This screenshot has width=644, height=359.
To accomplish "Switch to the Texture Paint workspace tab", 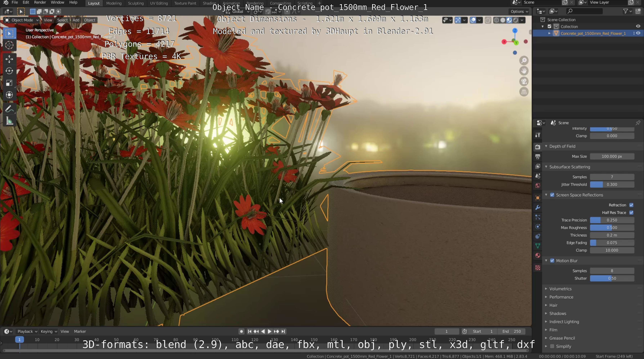I will pos(185,3).
